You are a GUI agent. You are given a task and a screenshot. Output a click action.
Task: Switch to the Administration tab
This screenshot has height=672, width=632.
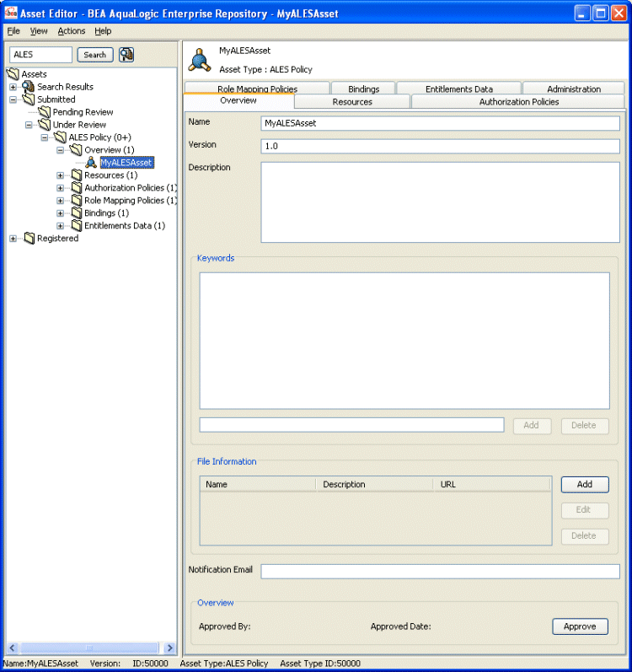pos(574,88)
